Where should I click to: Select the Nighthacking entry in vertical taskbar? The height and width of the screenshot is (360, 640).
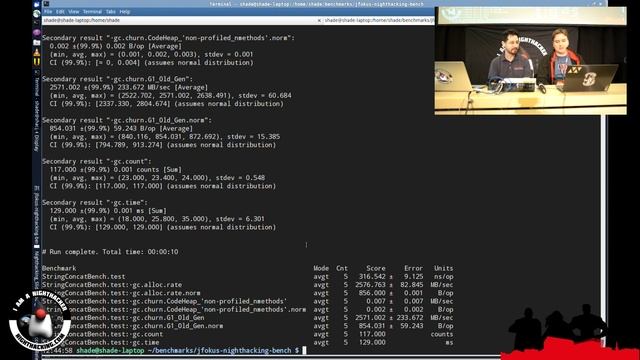tap(37, 269)
